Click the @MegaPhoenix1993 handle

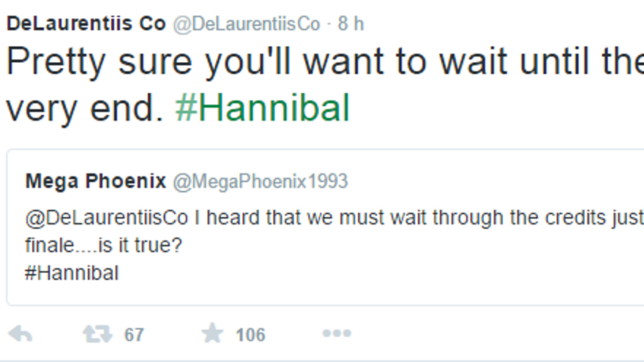point(269,181)
